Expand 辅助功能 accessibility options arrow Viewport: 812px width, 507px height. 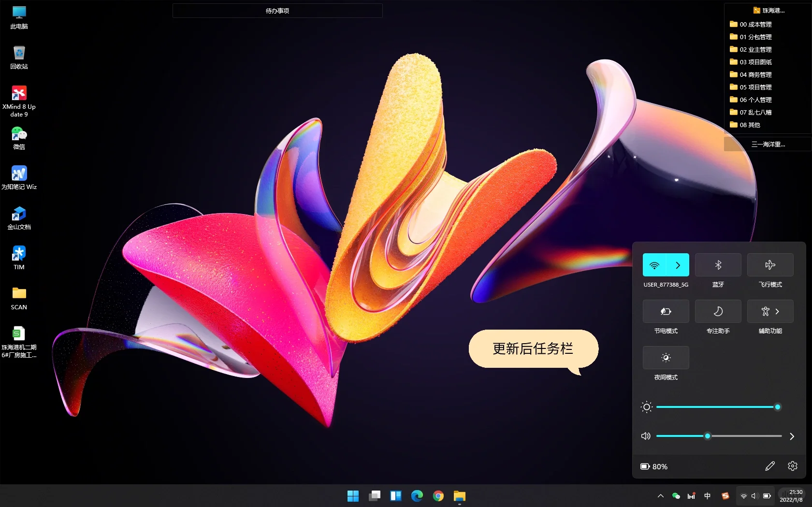tap(777, 311)
